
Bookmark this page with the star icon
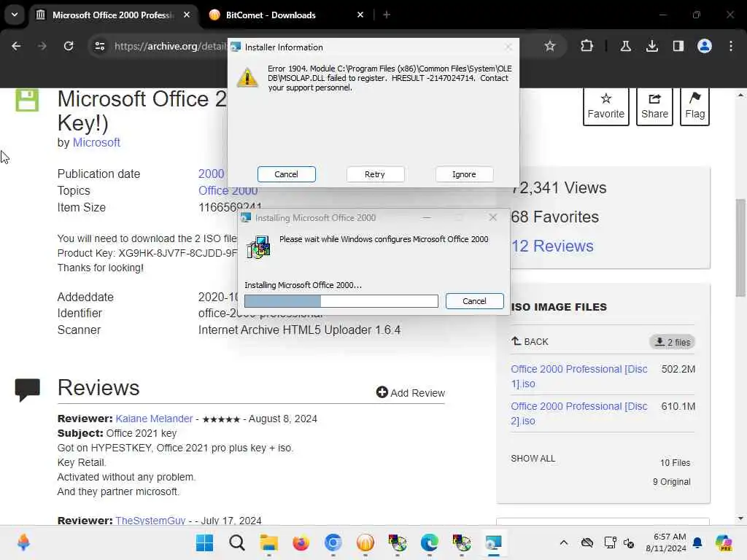tap(550, 46)
